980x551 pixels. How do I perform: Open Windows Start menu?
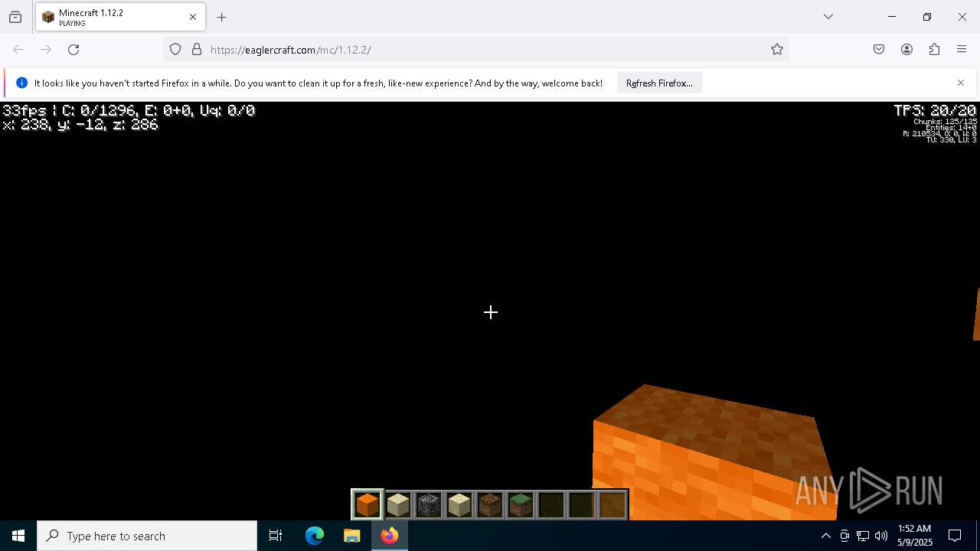pos(18,536)
